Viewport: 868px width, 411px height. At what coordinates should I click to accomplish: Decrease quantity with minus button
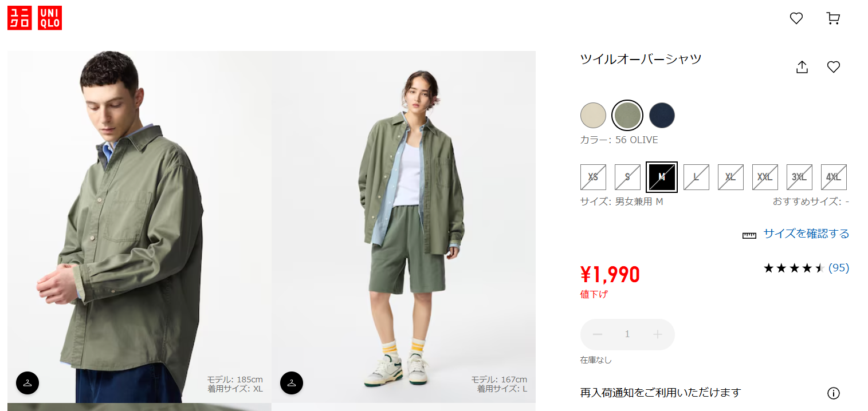pyautogui.click(x=598, y=334)
